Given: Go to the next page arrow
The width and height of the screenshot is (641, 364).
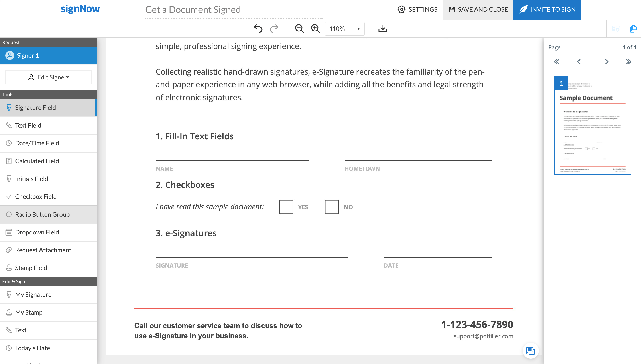Looking at the screenshot, I should click(x=606, y=62).
